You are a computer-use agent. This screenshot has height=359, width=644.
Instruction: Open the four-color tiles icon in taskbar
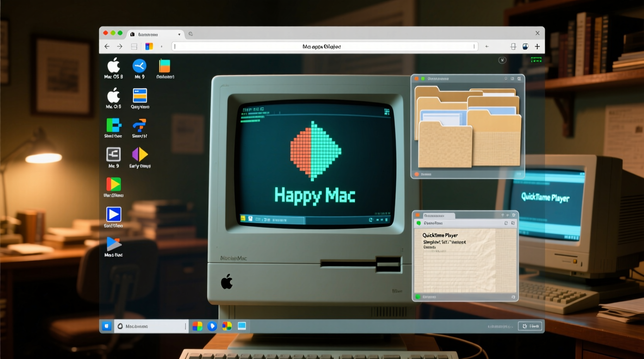click(x=197, y=326)
